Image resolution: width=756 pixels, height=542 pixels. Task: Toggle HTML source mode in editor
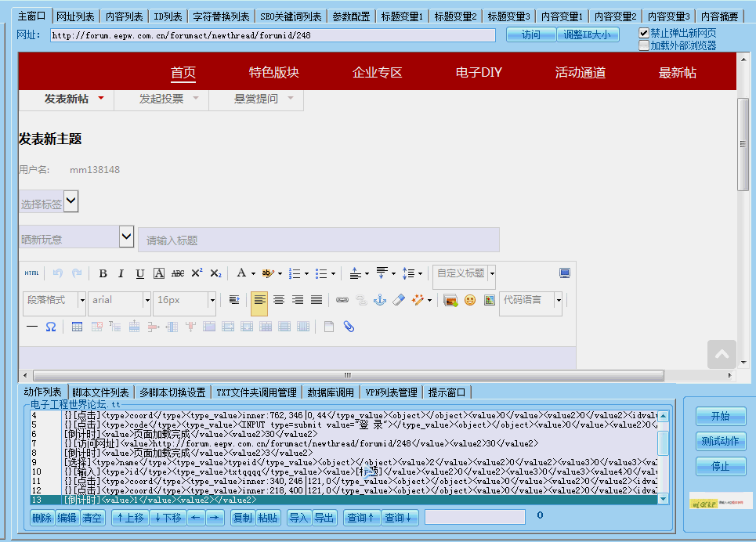pyautogui.click(x=31, y=273)
